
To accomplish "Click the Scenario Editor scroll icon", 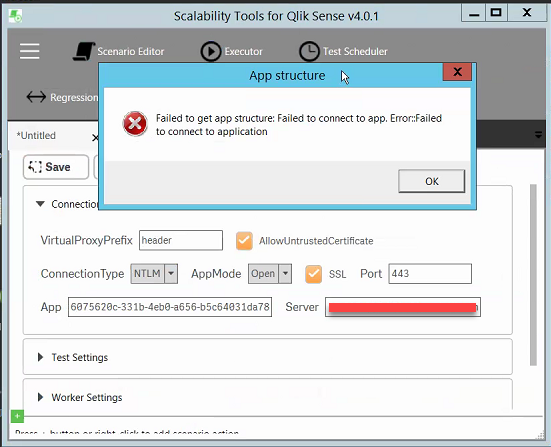I will pyautogui.click(x=84, y=51).
